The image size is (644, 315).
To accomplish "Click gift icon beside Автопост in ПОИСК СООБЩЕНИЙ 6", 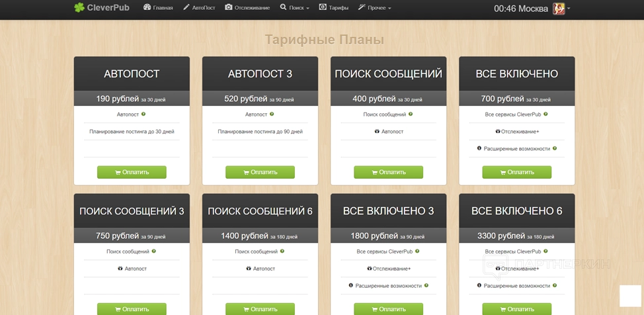I will pos(249,268).
